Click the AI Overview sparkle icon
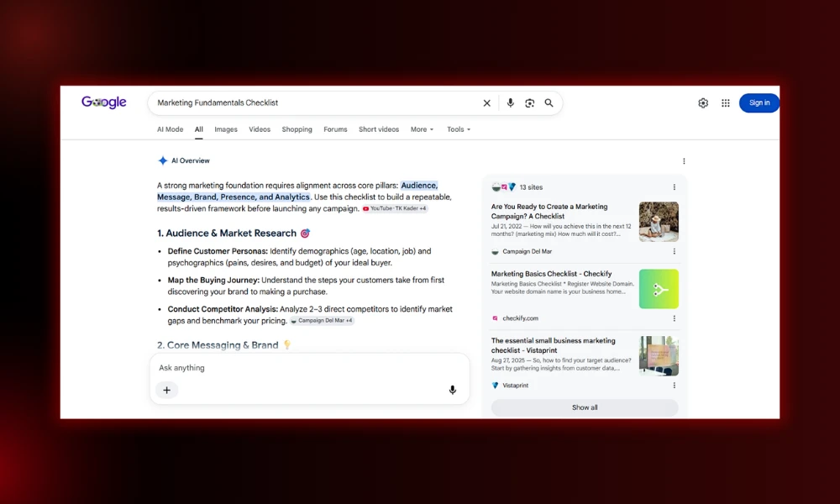This screenshot has width=840, height=504. [x=163, y=160]
